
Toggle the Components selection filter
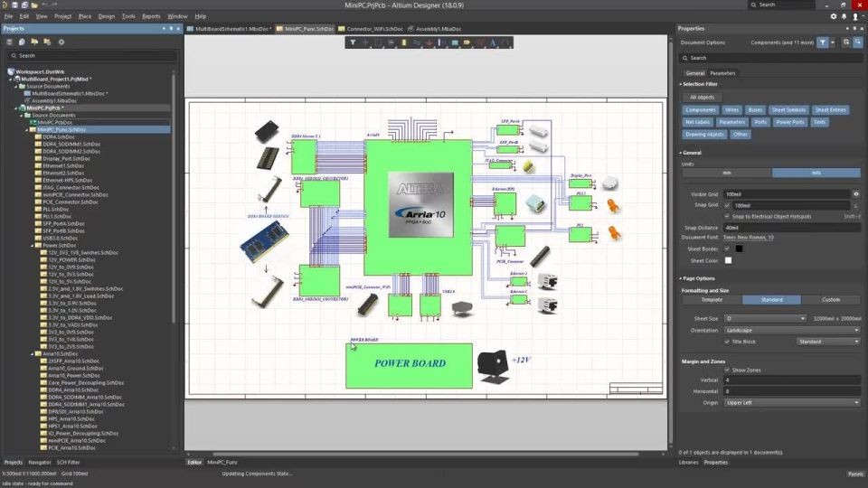point(700,109)
